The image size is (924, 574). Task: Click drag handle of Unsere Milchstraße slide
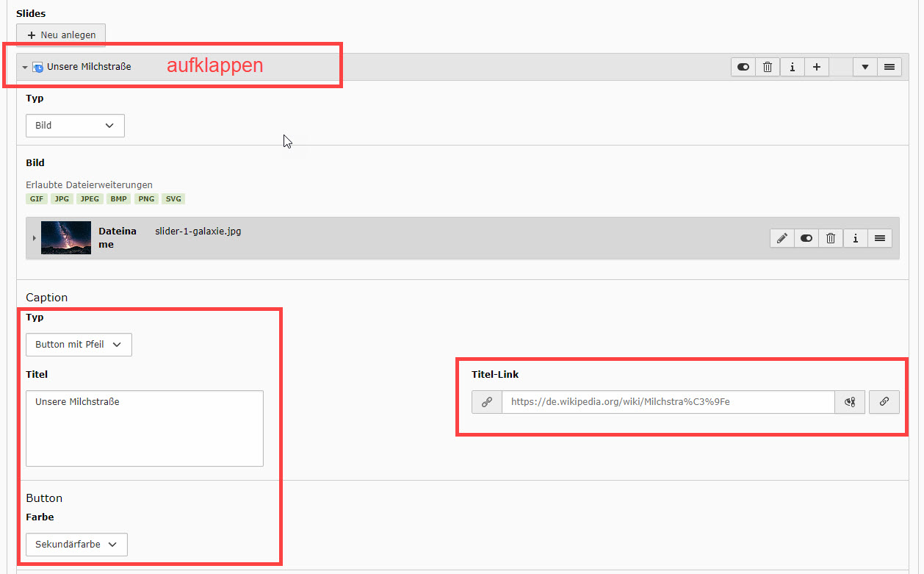point(889,67)
